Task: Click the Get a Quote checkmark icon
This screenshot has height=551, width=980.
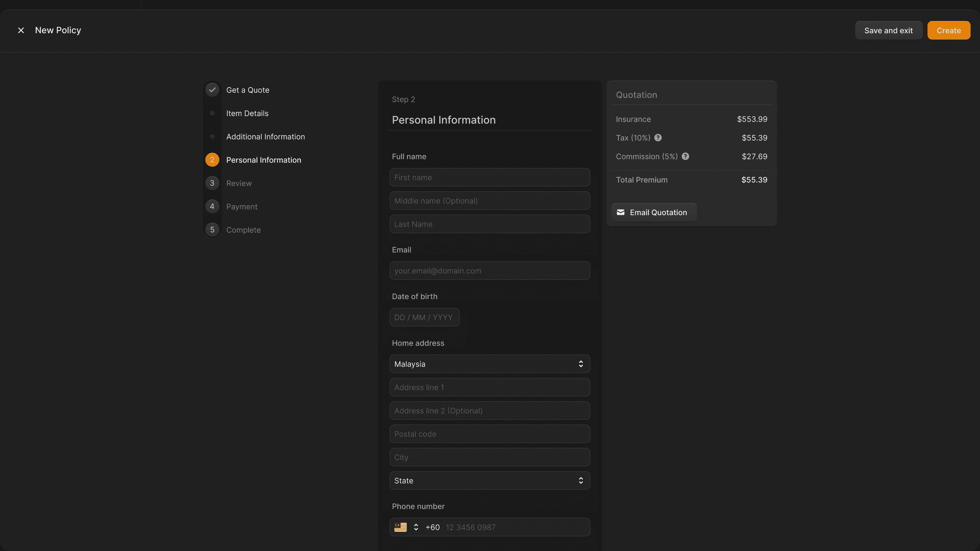Action: click(212, 90)
